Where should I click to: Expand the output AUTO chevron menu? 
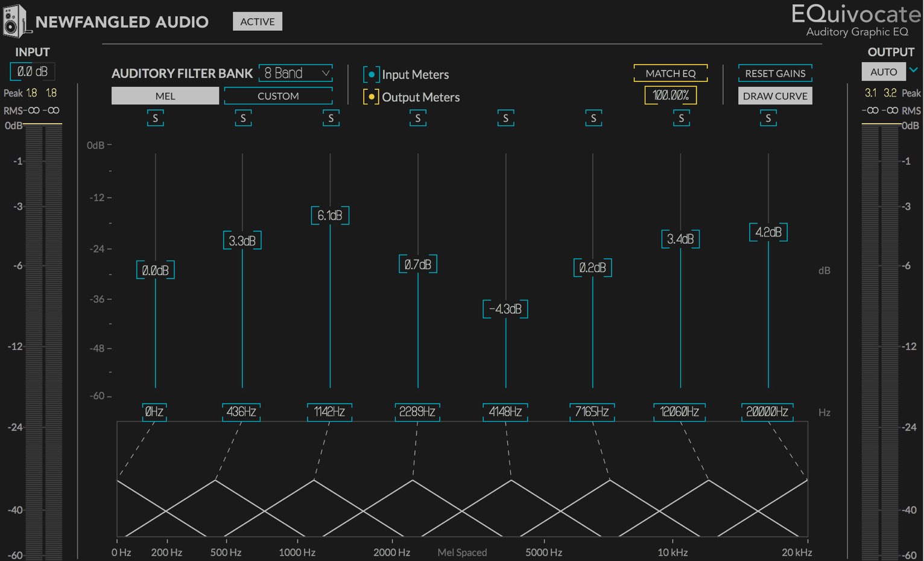tap(913, 71)
